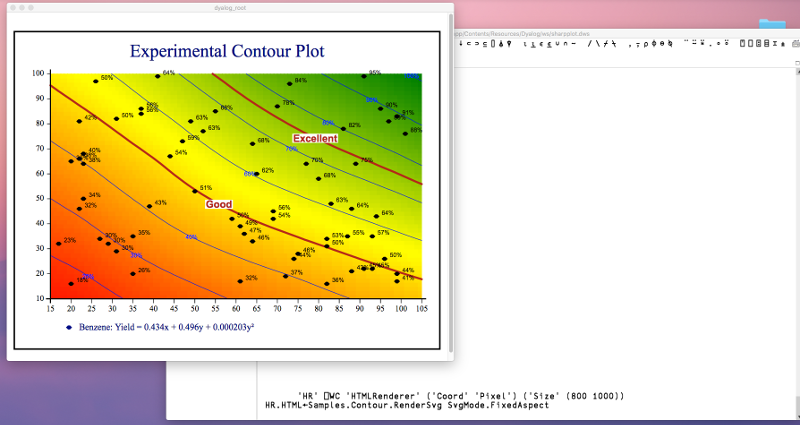Insert the backslash bar glyph
The width and height of the screenshot is (800, 425).
614,44
